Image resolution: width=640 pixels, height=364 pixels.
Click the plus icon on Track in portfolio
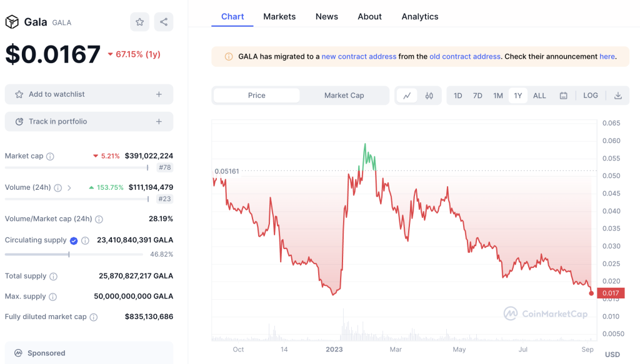(159, 122)
